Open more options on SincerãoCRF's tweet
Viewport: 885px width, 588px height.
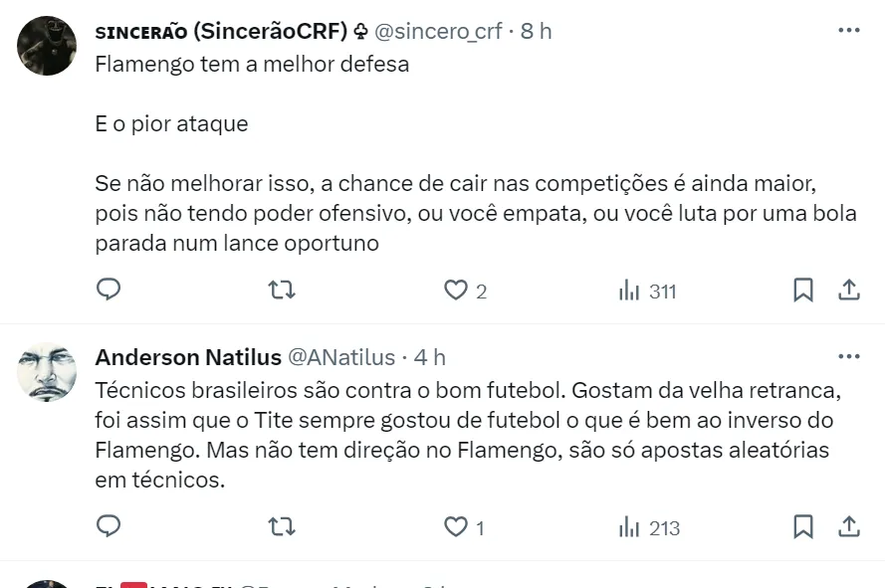(848, 31)
